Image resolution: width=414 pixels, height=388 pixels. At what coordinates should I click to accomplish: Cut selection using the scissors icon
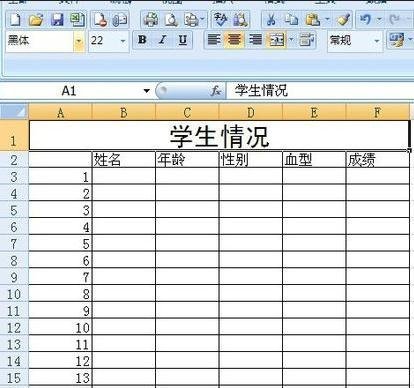pos(271,20)
